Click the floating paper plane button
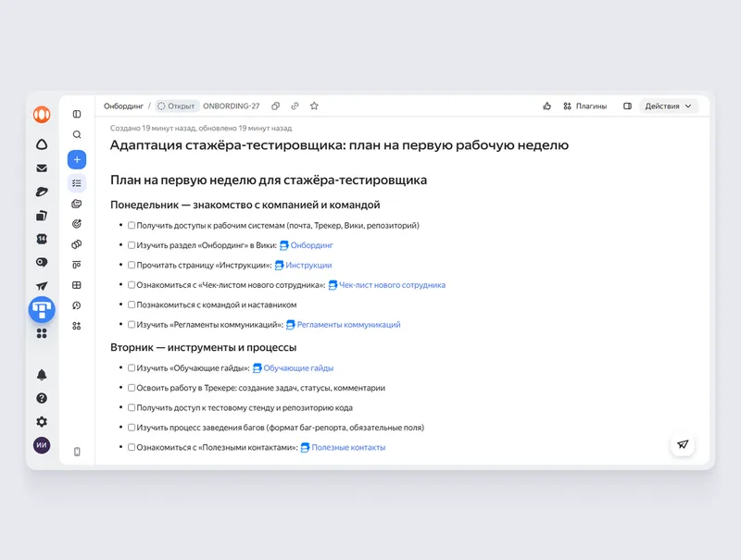The height and width of the screenshot is (560, 741). pyautogui.click(x=683, y=444)
